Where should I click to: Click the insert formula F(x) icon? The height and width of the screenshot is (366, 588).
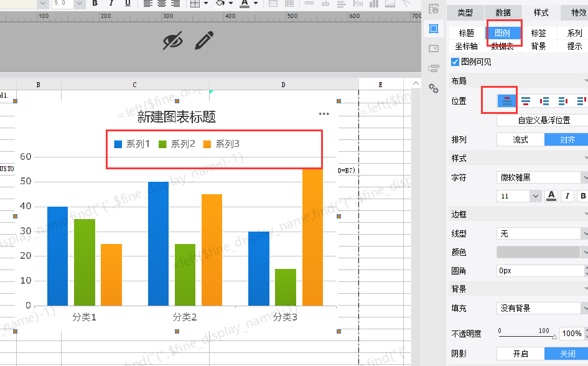pyautogui.click(x=358, y=4)
